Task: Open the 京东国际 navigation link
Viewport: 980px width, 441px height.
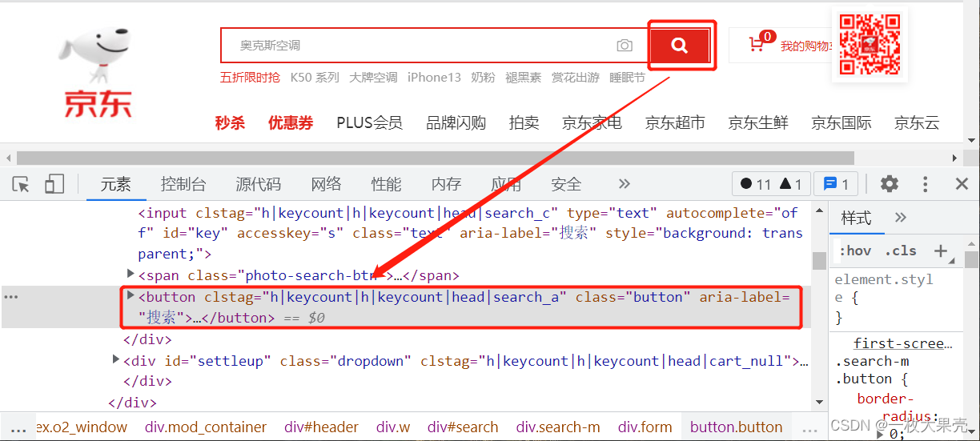Action: click(x=841, y=123)
